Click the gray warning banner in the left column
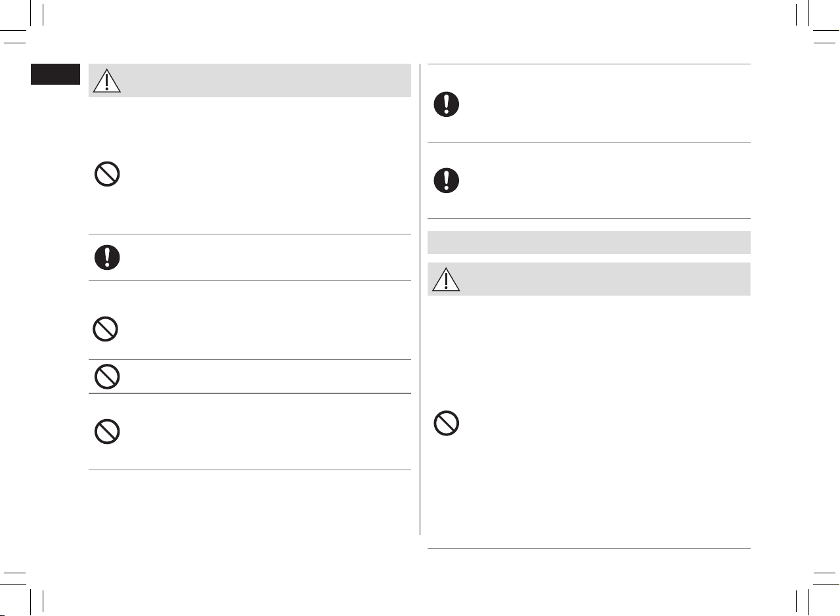Viewport: 840px width, 616px height. [250, 80]
